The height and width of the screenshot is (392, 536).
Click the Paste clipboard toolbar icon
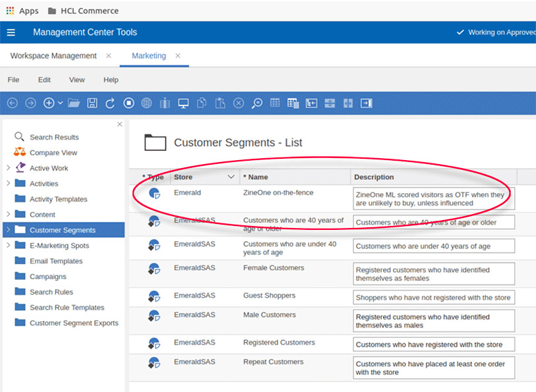220,103
